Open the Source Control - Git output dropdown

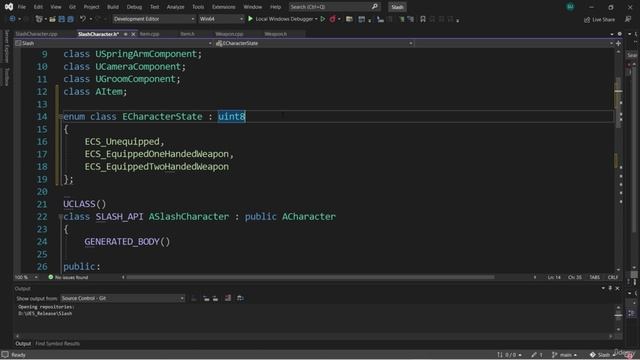click(x=122, y=298)
